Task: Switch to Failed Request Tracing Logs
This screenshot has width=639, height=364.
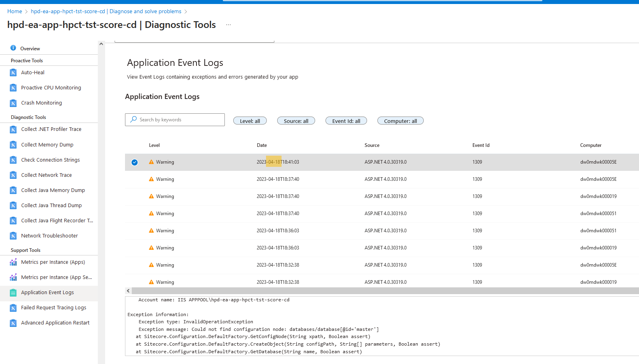Action: point(54,307)
